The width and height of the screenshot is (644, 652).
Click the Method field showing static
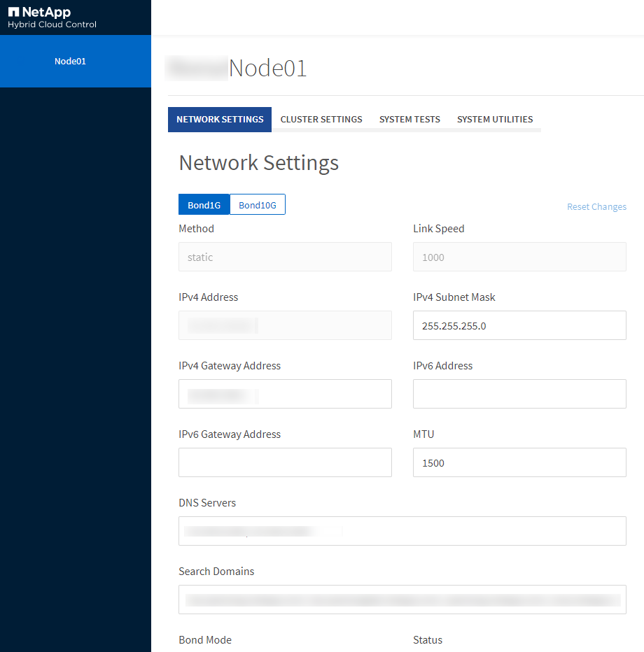point(285,257)
